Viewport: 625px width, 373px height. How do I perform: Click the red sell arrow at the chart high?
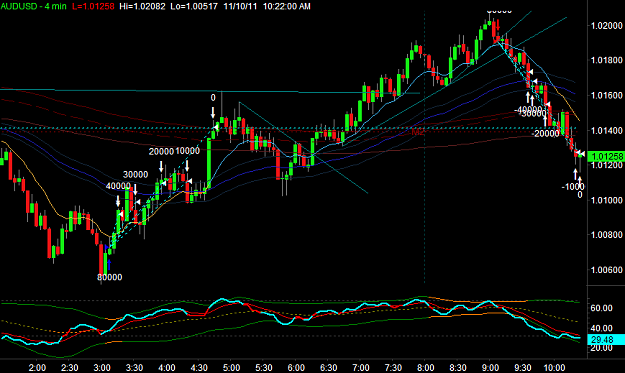point(498,26)
